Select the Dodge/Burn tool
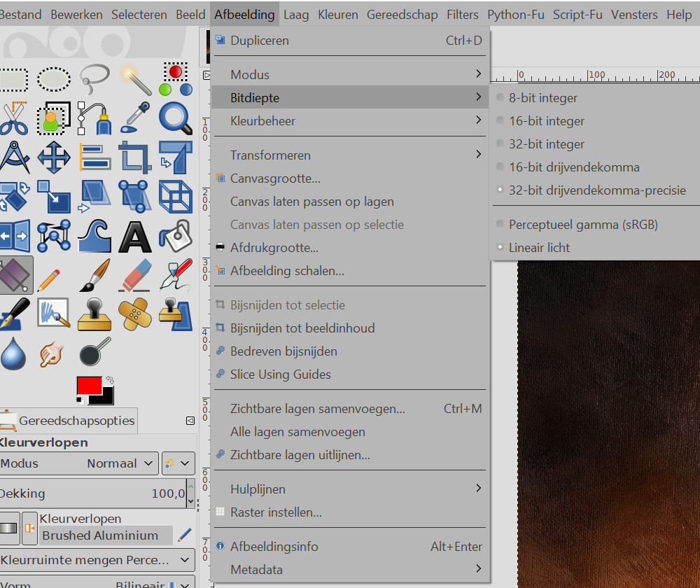This screenshot has height=588, width=700. [94, 353]
